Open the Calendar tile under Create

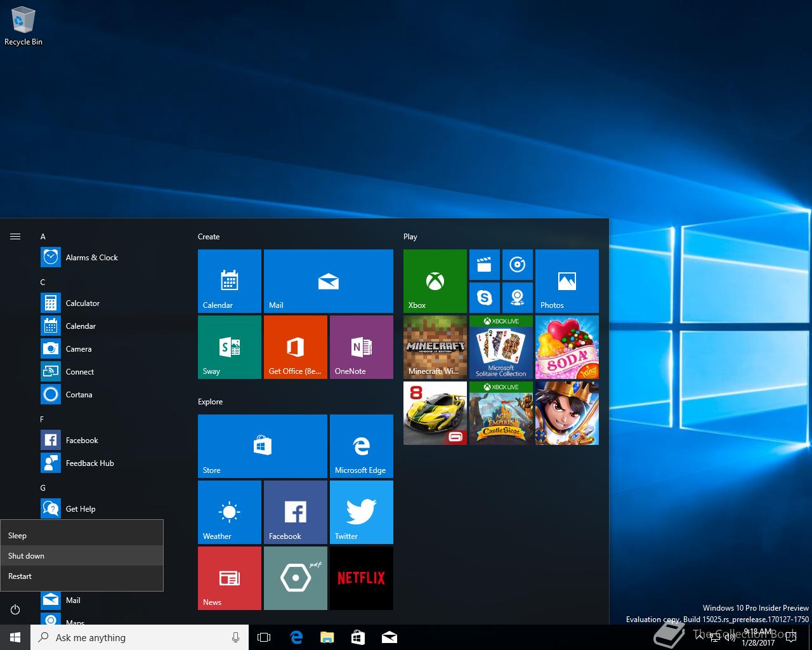(230, 281)
